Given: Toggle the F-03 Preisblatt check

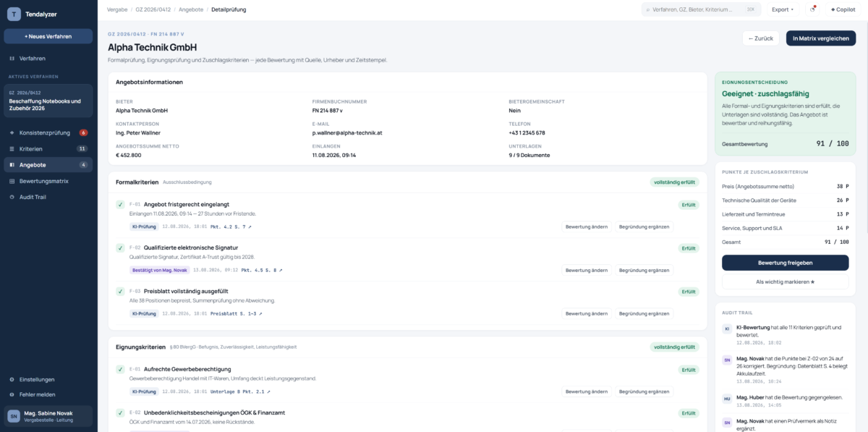Looking at the screenshot, I should [120, 292].
